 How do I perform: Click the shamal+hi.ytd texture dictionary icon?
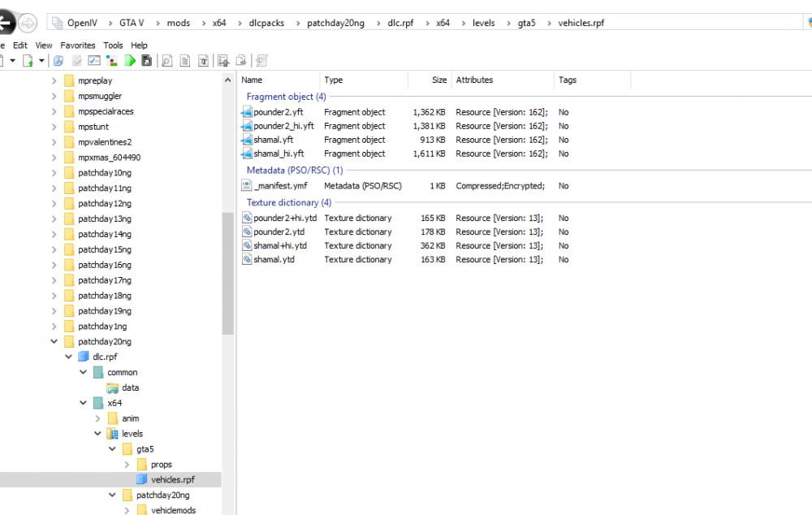(x=247, y=246)
